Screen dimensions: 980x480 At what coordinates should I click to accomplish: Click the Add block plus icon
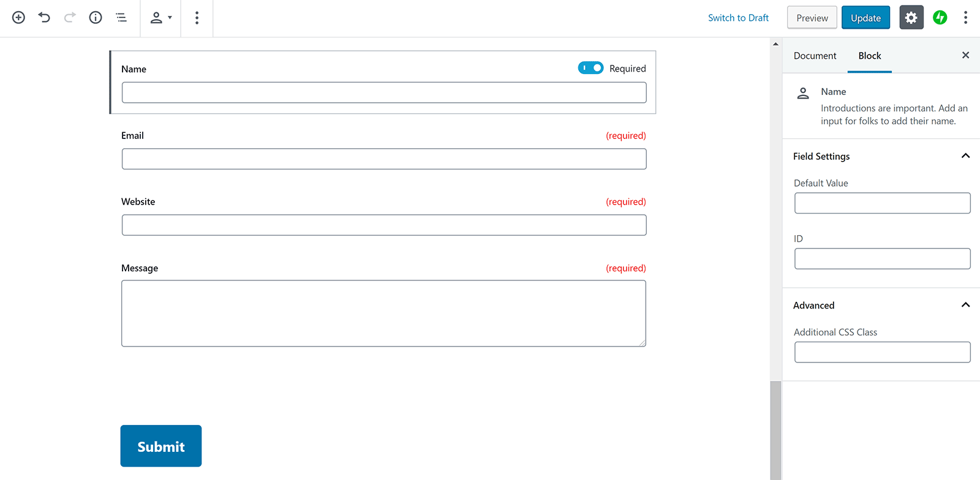point(19,18)
